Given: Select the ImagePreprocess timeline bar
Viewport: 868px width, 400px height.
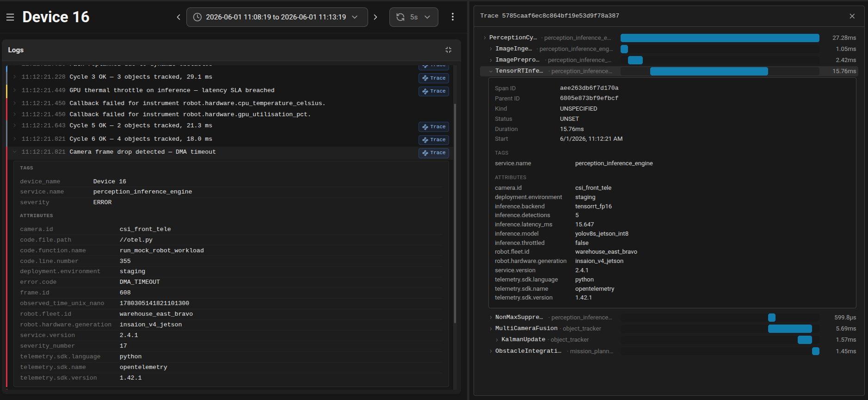Looking at the screenshot, I should coord(635,60).
